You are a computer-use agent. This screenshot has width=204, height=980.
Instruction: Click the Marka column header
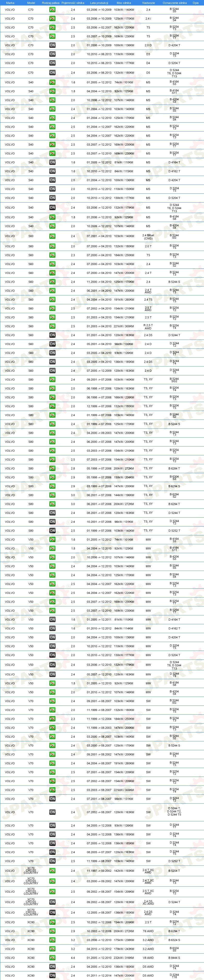10,3
